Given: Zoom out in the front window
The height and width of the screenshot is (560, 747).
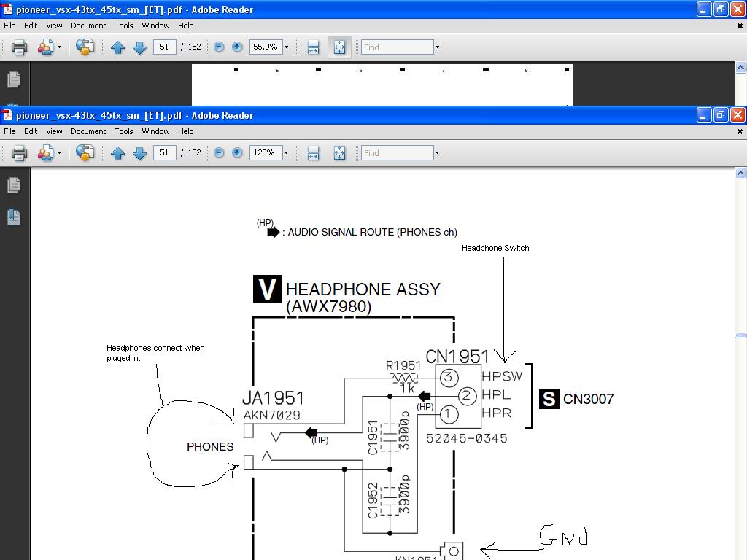Looking at the screenshot, I should tap(219, 153).
